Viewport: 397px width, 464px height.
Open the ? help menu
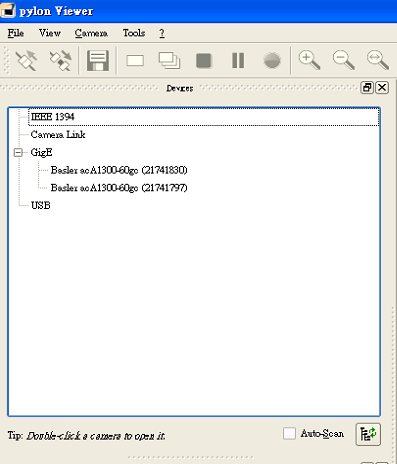[x=162, y=33]
